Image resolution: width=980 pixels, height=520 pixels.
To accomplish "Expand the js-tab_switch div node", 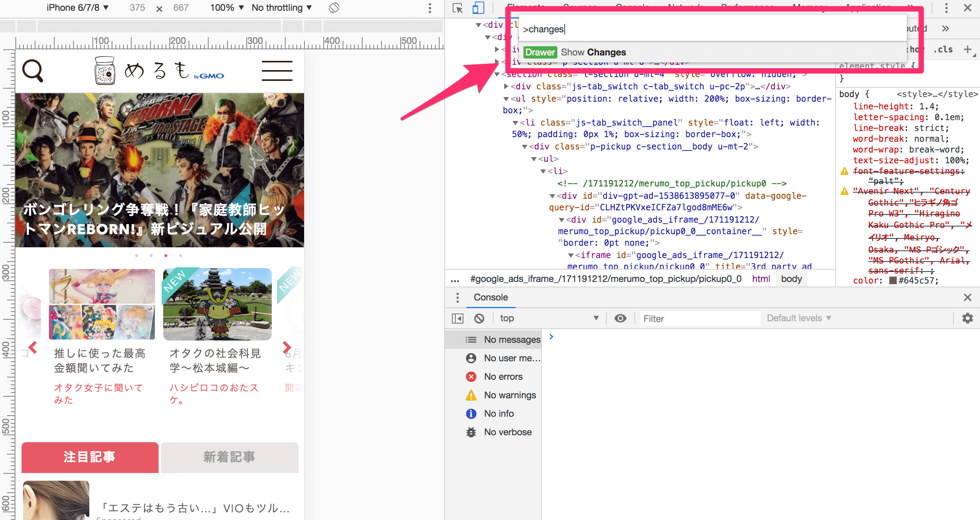I will click(507, 86).
